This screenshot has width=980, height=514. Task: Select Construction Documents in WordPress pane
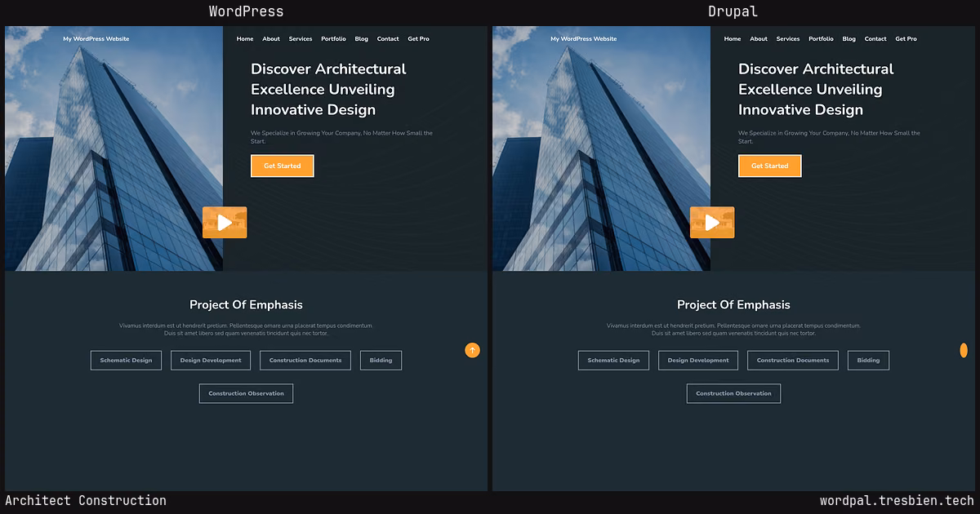click(x=305, y=360)
